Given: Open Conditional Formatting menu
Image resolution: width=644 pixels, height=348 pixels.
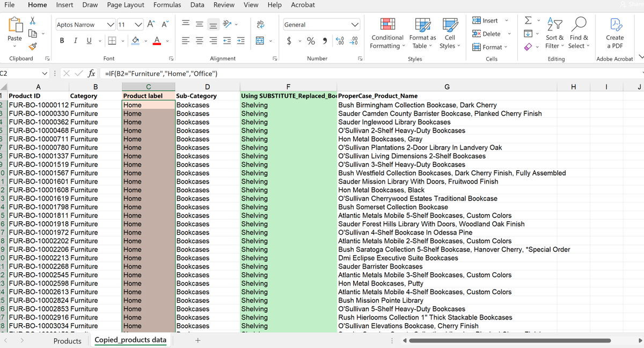Looking at the screenshot, I should (386, 32).
